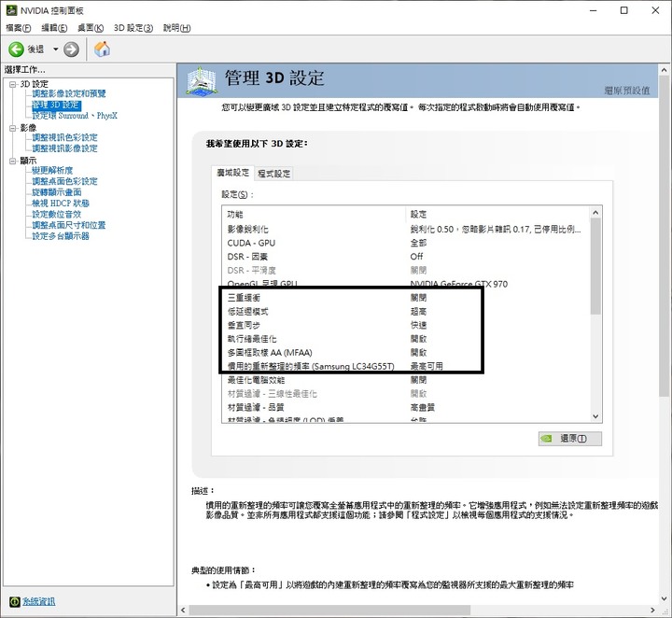Viewport: 672px width, 618px height.
Task: Click the NVIDIA title bar icon
Action: 11,10
